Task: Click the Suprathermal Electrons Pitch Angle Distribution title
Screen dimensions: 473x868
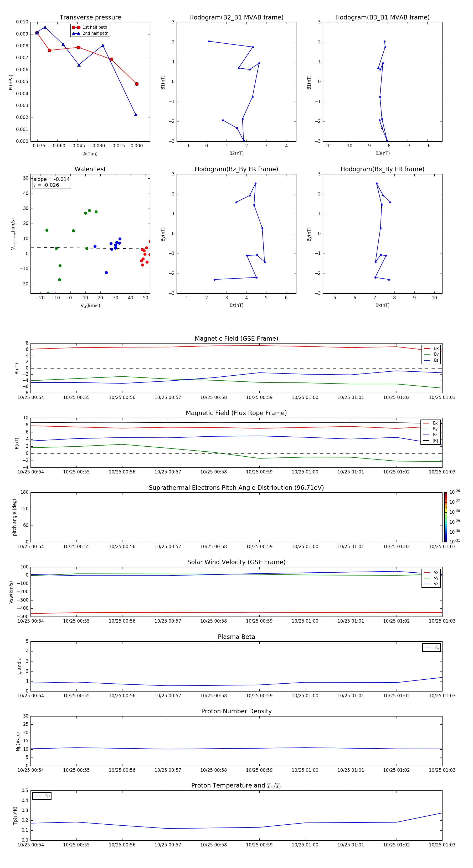Action: 236,488
